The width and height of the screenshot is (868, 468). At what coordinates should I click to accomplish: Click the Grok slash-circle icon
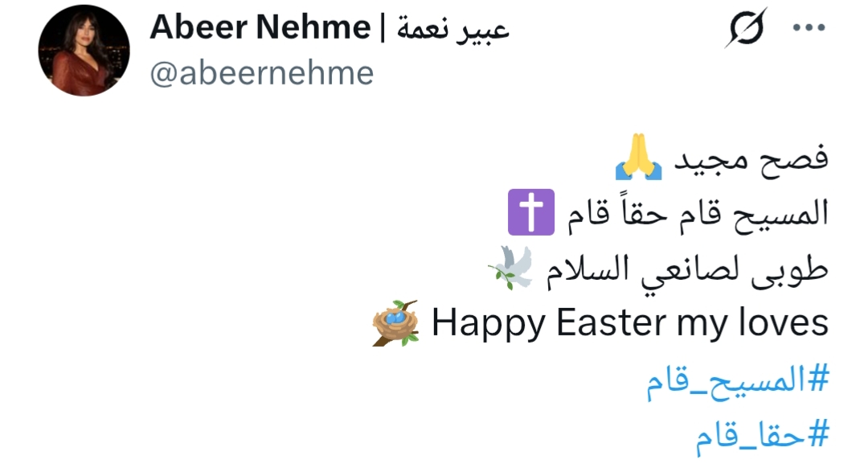(747, 28)
